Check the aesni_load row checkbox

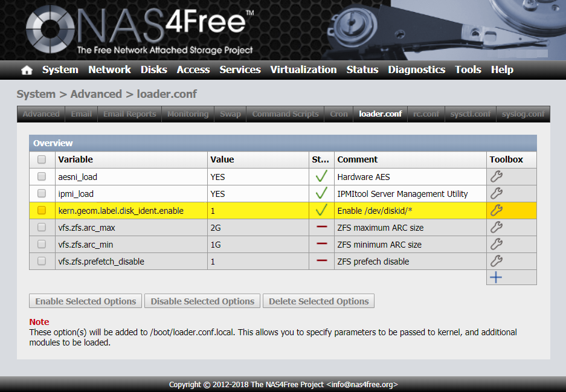click(x=42, y=177)
